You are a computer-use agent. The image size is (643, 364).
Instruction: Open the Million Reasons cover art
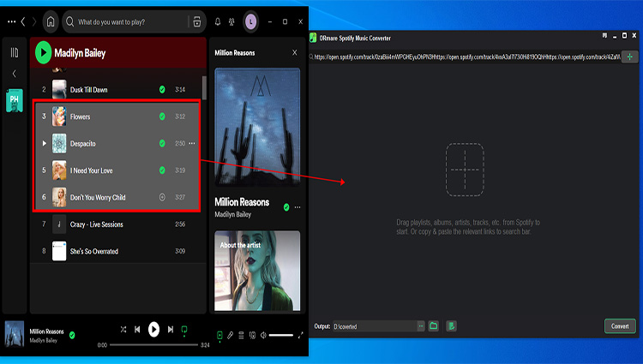tap(257, 128)
